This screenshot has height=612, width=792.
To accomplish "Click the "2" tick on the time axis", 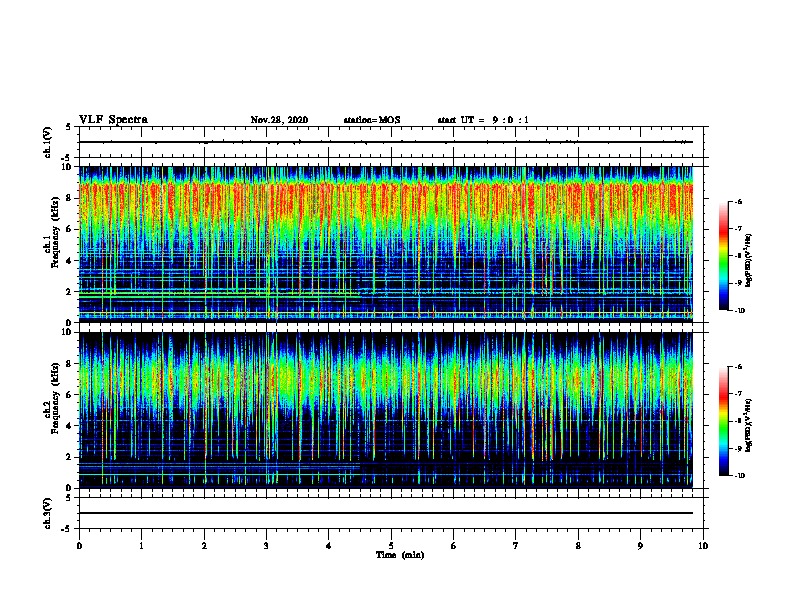I will pyautogui.click(x=204, y=546).
